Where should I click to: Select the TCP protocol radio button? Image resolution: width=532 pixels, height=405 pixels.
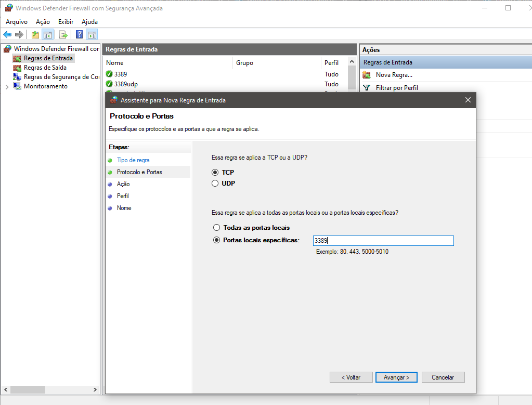pos(215,172)
